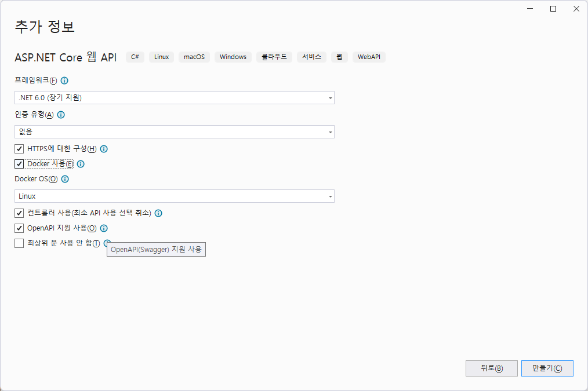Show info for OpenAPI 지원 사용 option

click(104, 228)
